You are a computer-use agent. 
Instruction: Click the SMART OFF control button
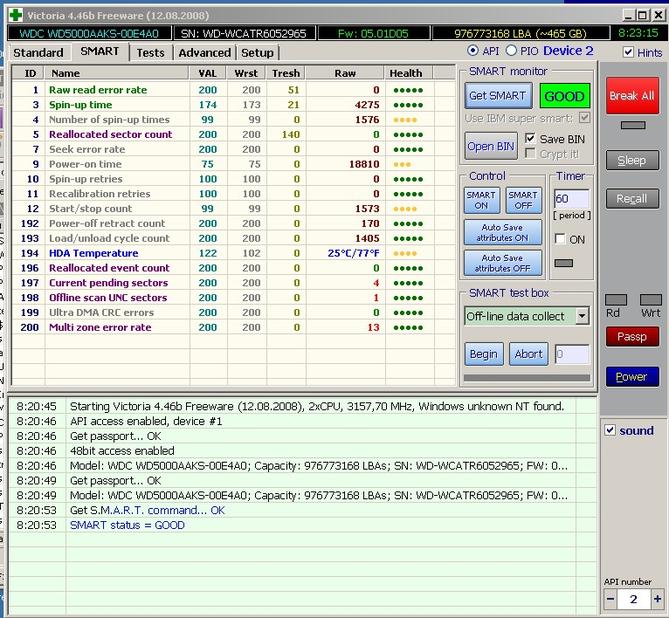coord(524,200)
